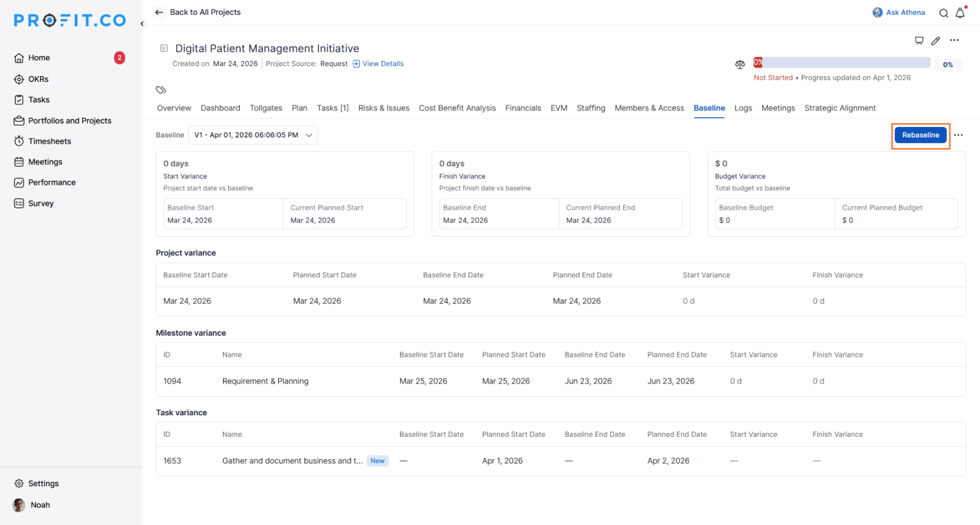
Task: Open search with the magnifier icon
Action: click(x=943, y=13)
